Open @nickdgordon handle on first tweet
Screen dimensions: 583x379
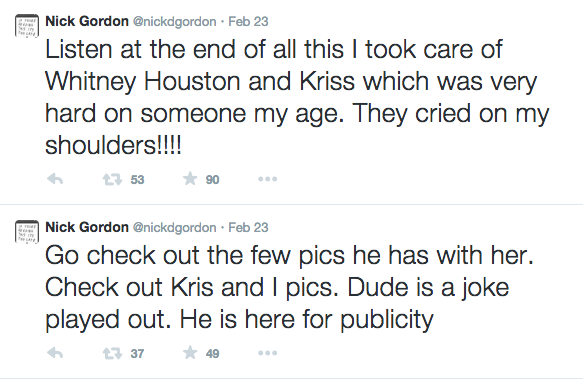[174, 22]
